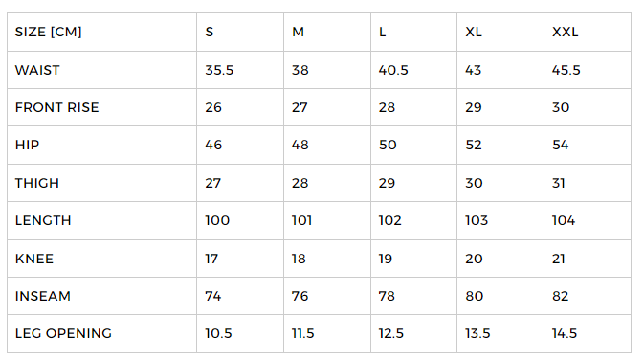Select the LENGTH value 103 for XL

click(x=477, y=220)
